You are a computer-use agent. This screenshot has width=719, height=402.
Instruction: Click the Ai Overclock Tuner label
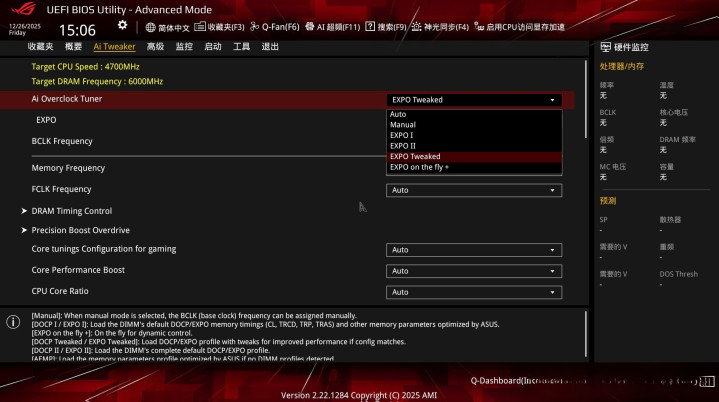67,99
